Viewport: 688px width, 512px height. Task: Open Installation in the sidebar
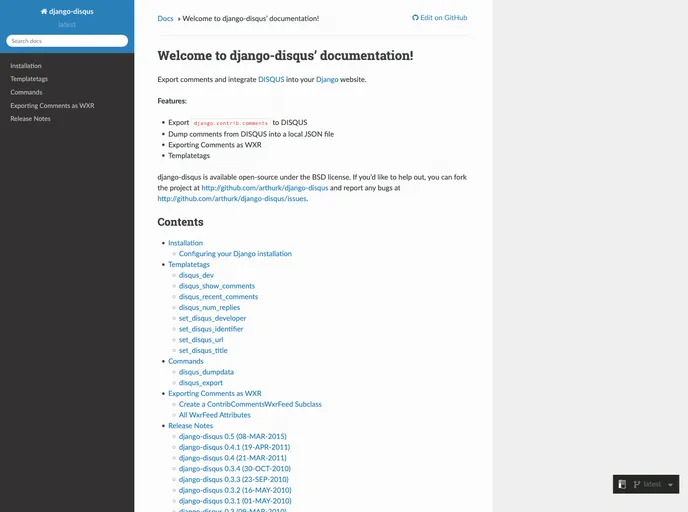point(26,66)
